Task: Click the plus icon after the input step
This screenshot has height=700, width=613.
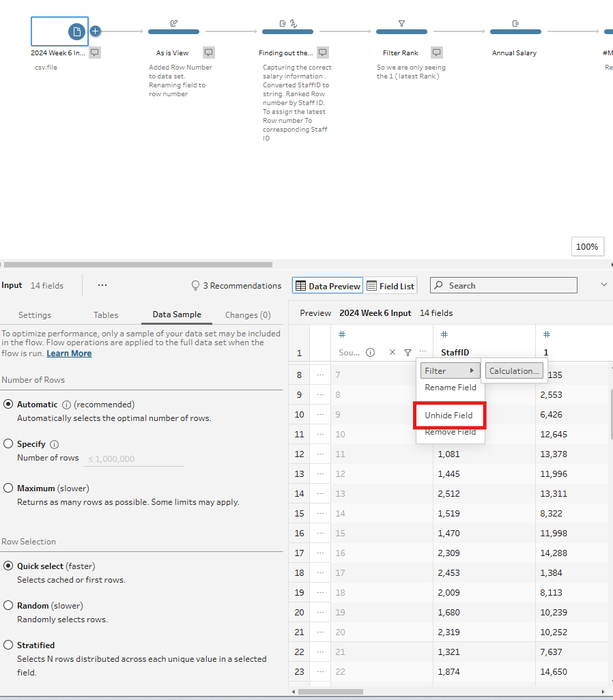Action: [x=96, y=31]
